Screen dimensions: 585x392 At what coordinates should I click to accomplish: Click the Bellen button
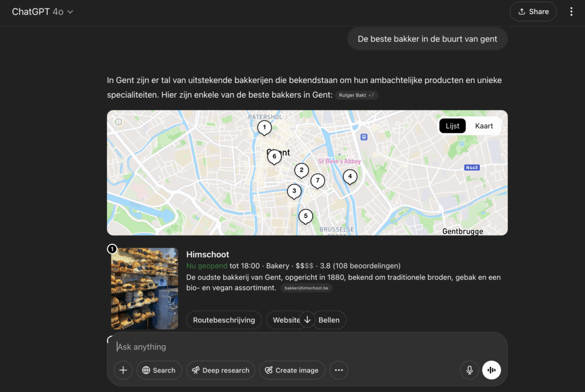pyautogui.click(x=329, y=320)
